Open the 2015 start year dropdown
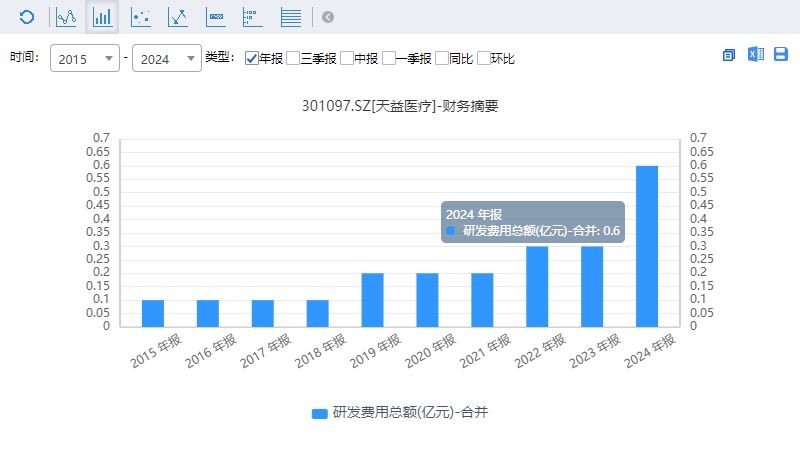The width and height of the screenshot is (800, 473). click(x=85, y=59)
